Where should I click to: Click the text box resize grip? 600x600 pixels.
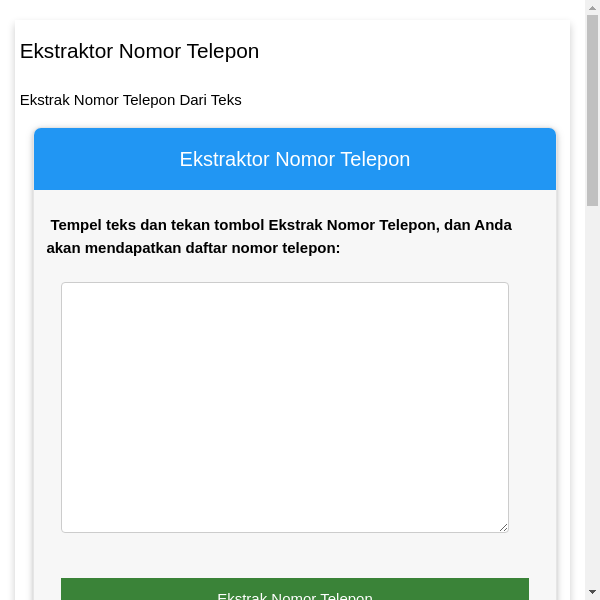click(503, 527)
